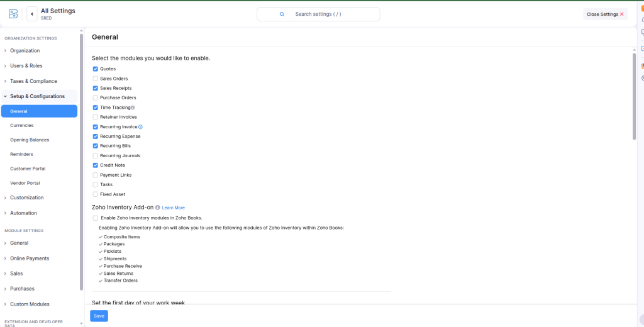The image size is (644, 327).
Task: Click the blue Save button
Action: click(x=99, y=316)
